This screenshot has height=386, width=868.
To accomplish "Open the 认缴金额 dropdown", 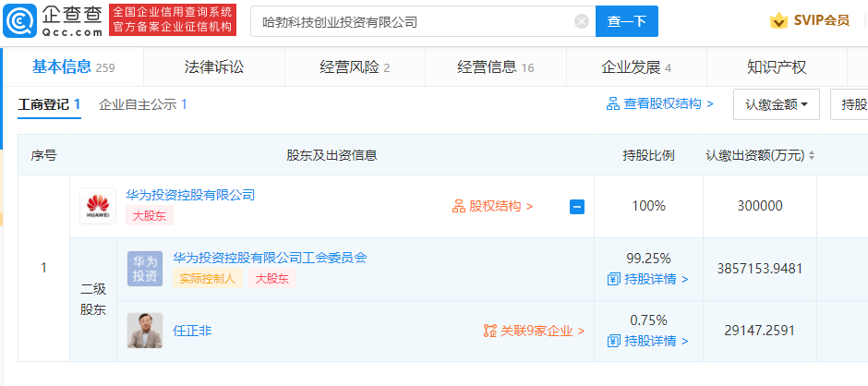I will click(x=776, y=104).
